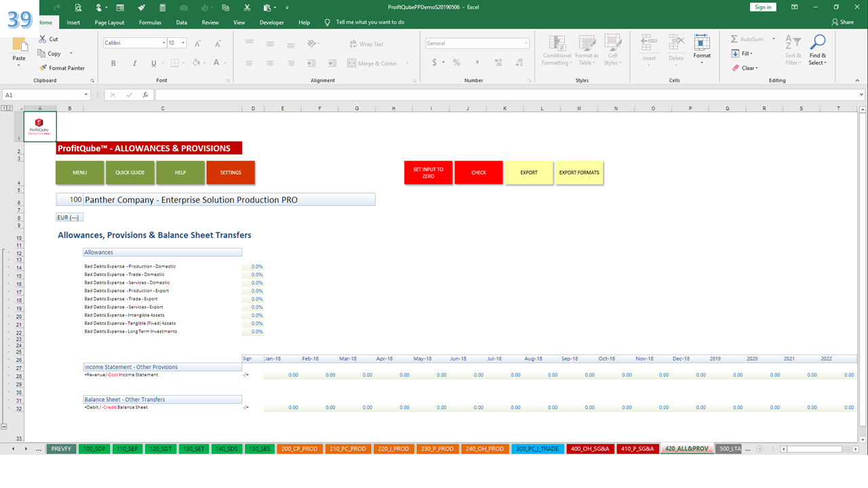Open the Insert ribbon tab

(x=73, y=22)
